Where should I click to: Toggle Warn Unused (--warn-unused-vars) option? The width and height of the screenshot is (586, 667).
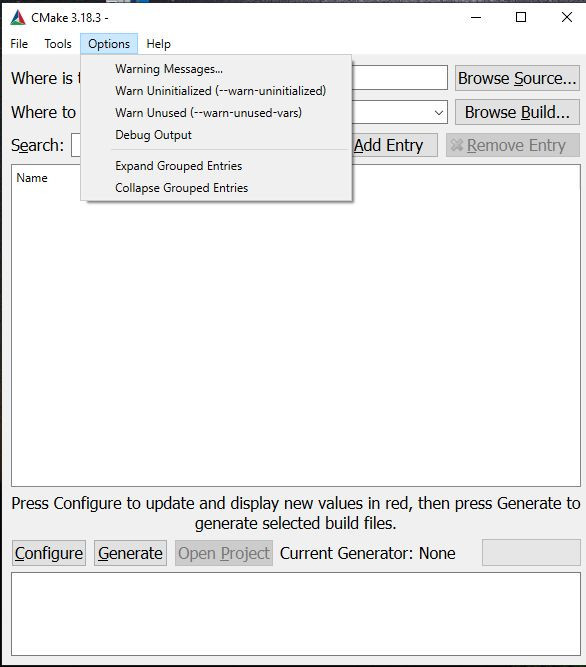click(216, 113)
